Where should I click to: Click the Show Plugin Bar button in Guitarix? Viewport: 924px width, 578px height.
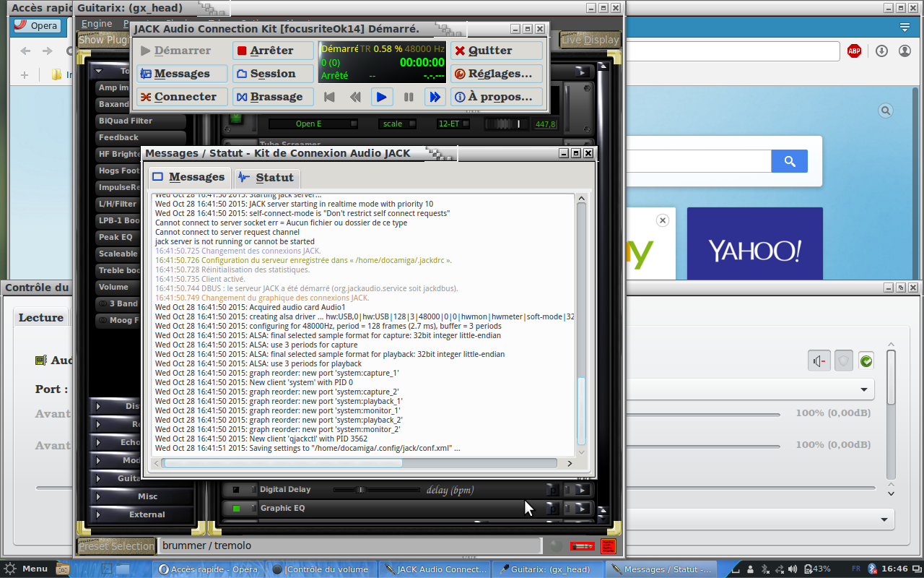pyautogui.click(x=105, y=40)
